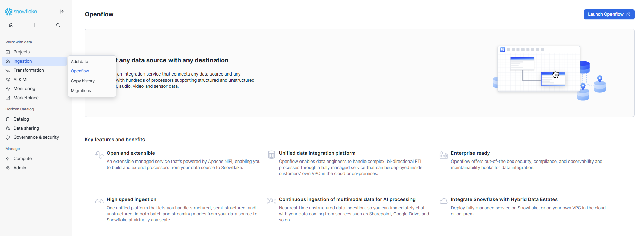This screenshot has width=644, height=236.
Task: Click the Compute lightning icon
Action: [8, 159]
